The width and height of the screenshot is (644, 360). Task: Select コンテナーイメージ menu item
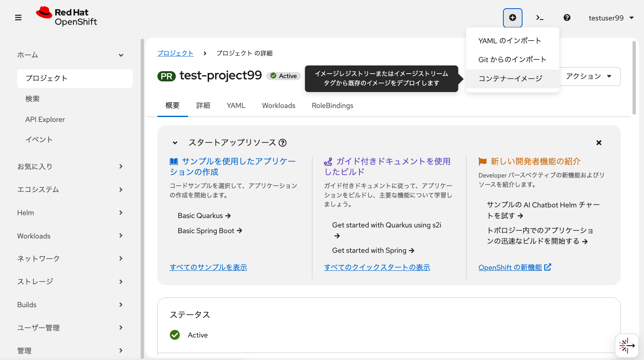coord(513,79)
